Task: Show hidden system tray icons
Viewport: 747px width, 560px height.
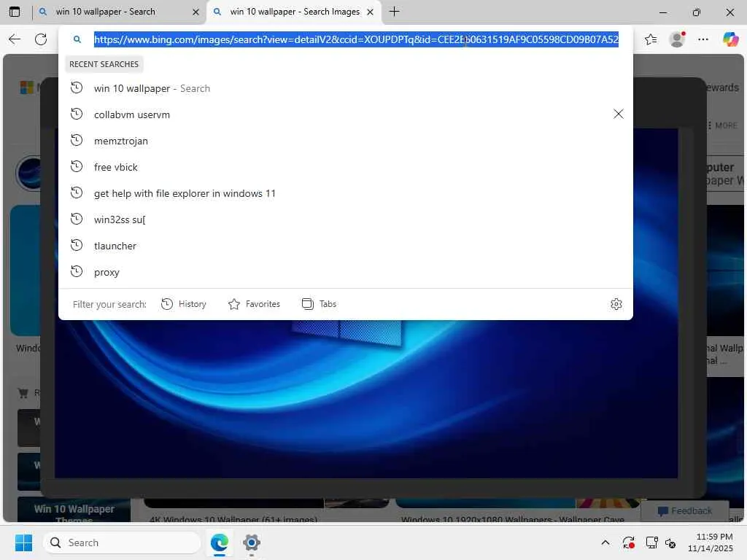Action: click(x=605, y=542)
